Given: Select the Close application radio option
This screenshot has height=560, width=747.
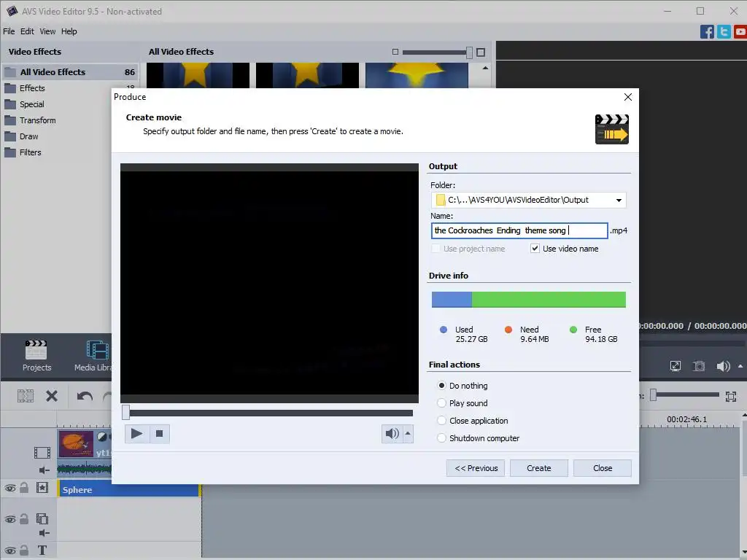Looking at the screenshot, I should [x=441, y=421].
